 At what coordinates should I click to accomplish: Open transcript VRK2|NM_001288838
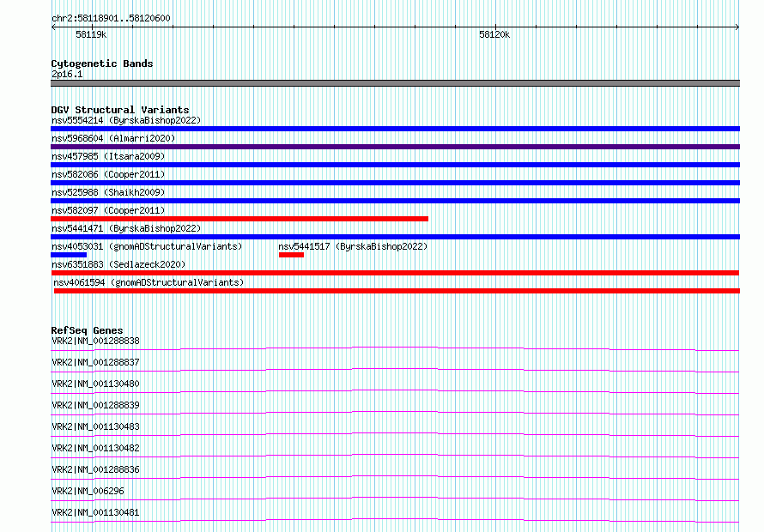95,341
